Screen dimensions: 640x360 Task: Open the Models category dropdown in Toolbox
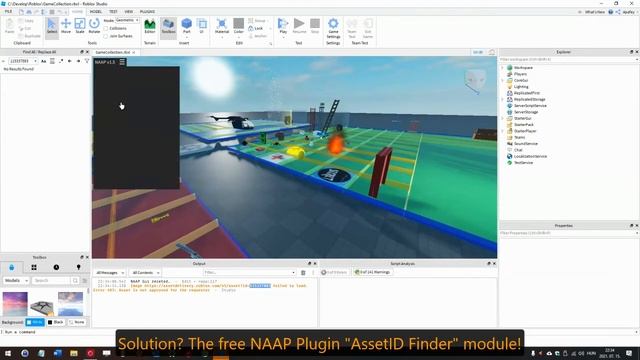click(x=16, y=280)
